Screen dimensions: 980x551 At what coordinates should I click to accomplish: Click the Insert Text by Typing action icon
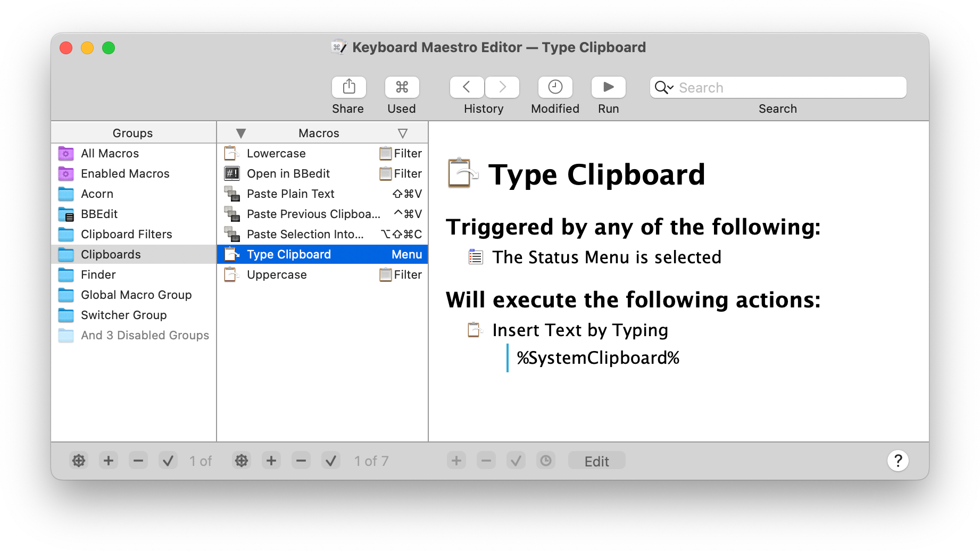(475, 330)
